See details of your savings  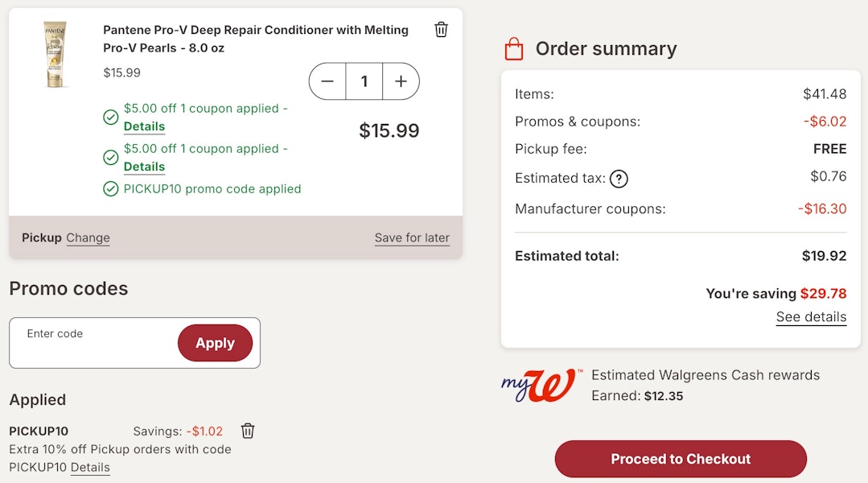pos(811,317)
